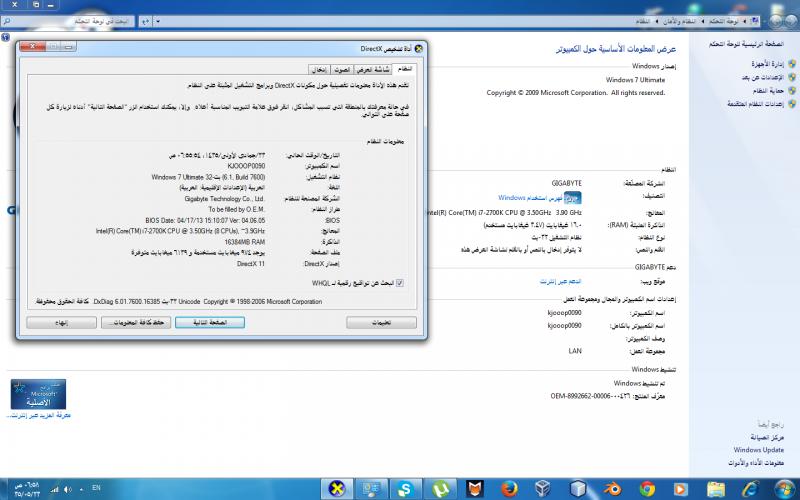This screenshot has height=500, width=800.
Task: Click learn more online link under genuine badge
Action: click(38, 415)
